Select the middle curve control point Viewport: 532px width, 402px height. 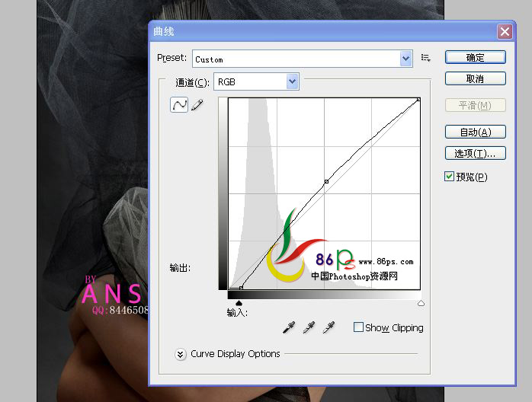point(326,182)
